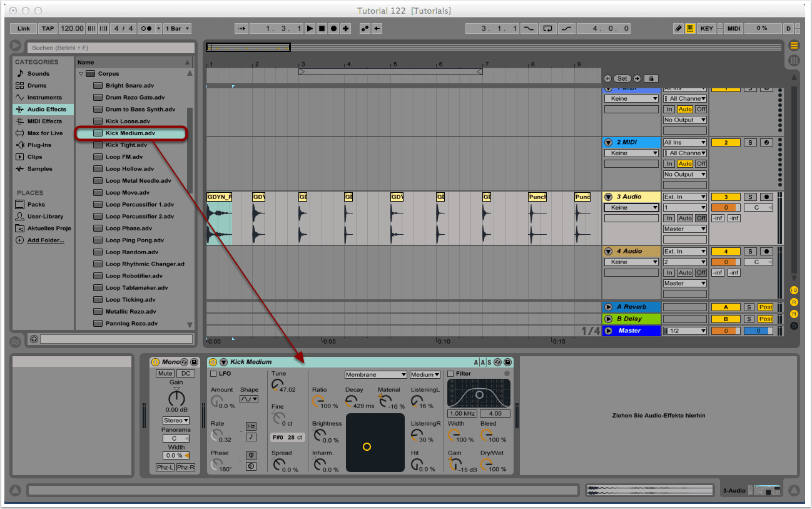Toggle the Kick Medium device activator
Image resolution: width=812 pixels, height=509 pixels.
(213, 362)
